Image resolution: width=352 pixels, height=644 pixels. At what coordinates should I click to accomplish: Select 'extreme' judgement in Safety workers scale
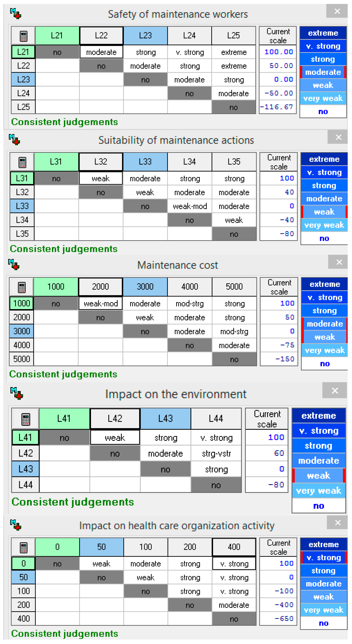click(x=323, y=33)
